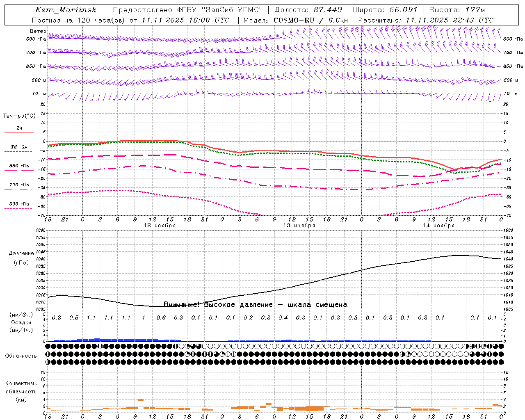
Task: Select the latitude value 56.091
Action: click(403, 10)
